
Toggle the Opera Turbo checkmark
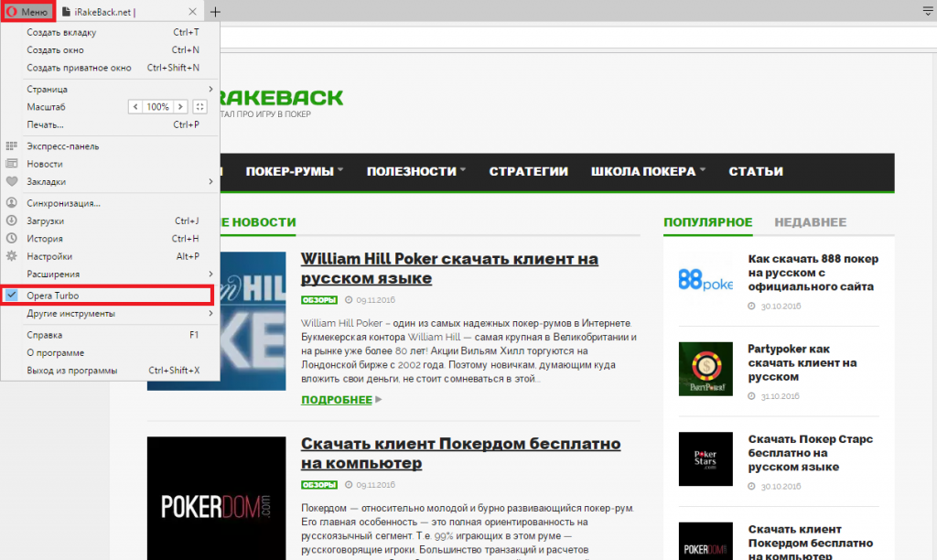click(x=12, y=296)
